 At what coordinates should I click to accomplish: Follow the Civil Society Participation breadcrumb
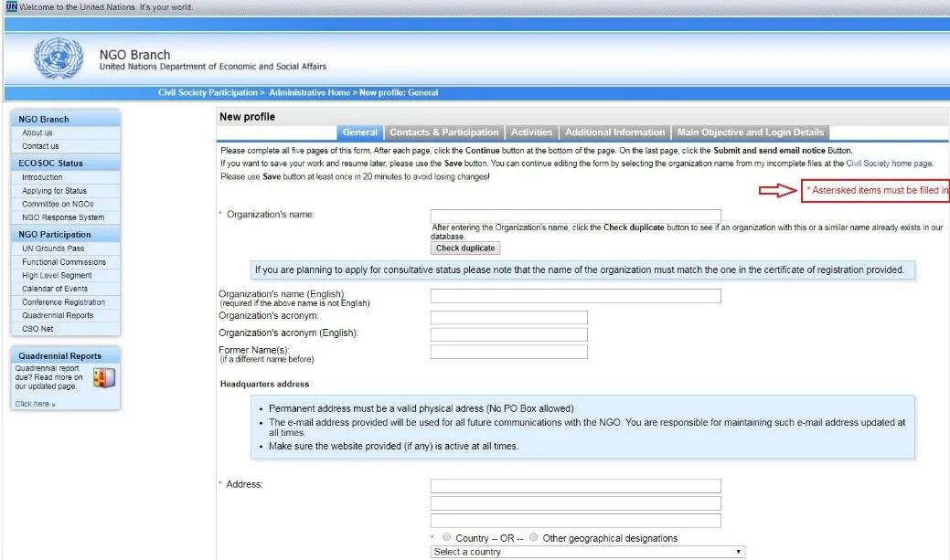pyautogui.click(x=208, y=92)
